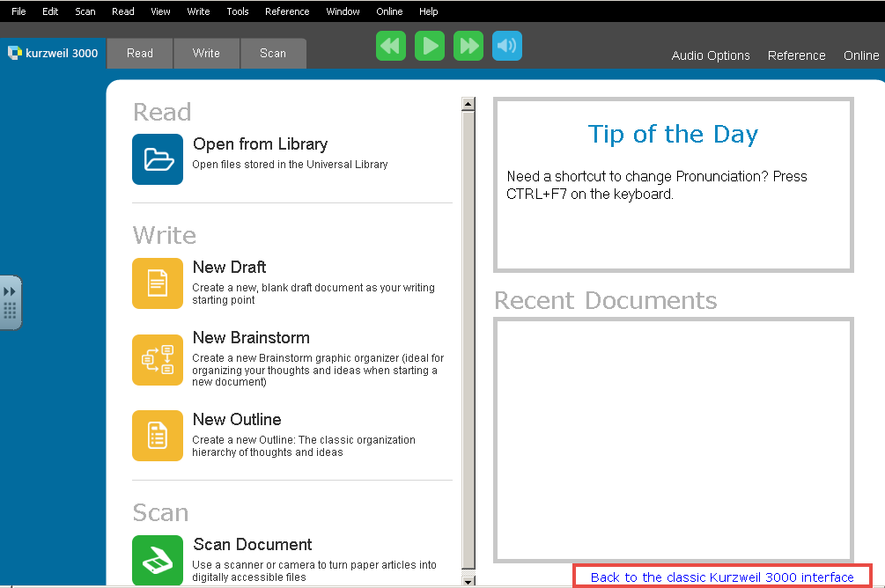The height and width of the screenshot is (588, 885).
Task: Click the scrollbar up arrow
Action: pos(468,104)
